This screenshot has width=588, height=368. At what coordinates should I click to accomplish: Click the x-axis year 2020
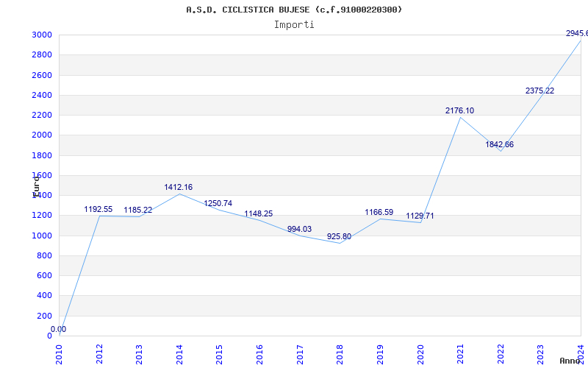[420, 355]
